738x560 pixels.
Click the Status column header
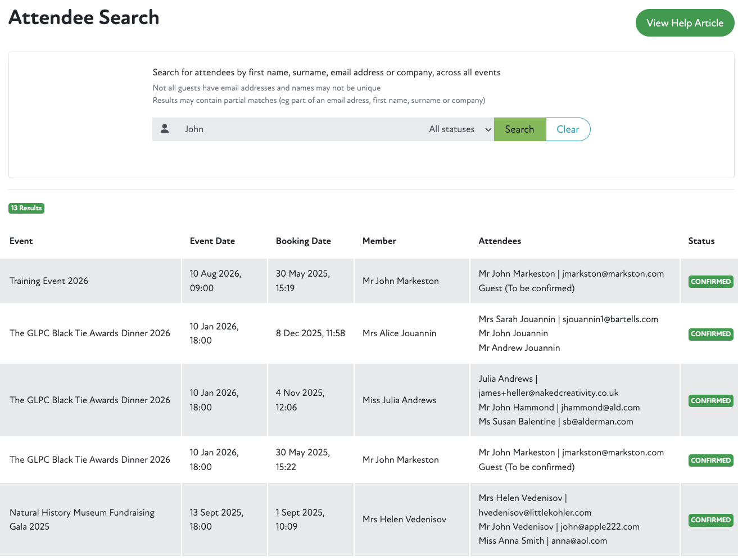pyautogui.click(x=701, y=241)
